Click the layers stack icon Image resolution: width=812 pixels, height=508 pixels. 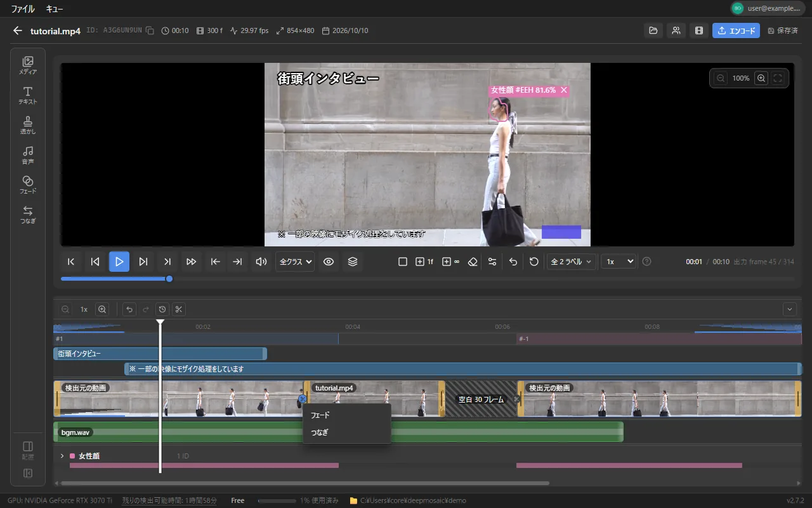(353, 262)
